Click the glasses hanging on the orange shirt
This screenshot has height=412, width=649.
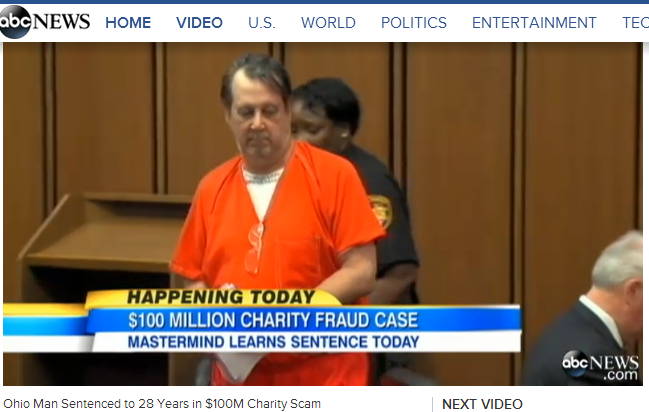[254, 248]
